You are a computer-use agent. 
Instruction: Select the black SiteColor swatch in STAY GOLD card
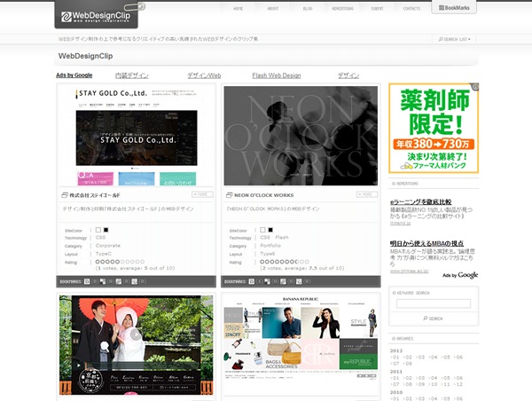(106, 230)
